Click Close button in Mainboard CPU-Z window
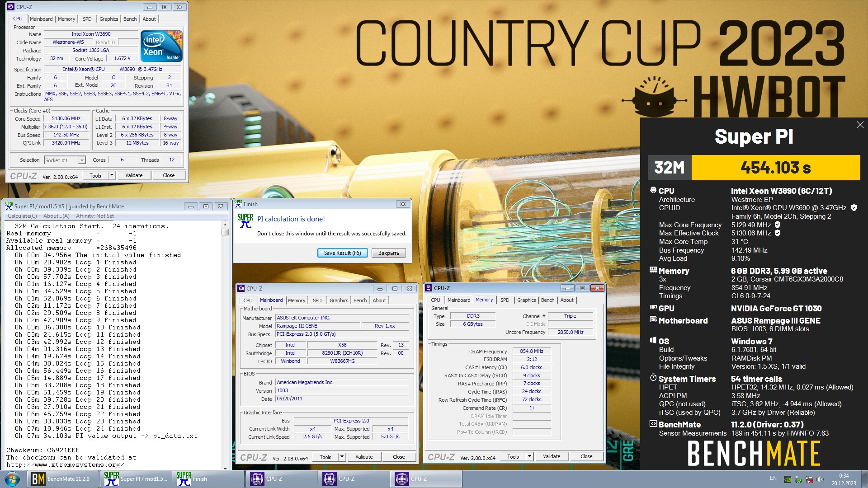Screen dimensions: 868x488 click(x=399, y=457)
